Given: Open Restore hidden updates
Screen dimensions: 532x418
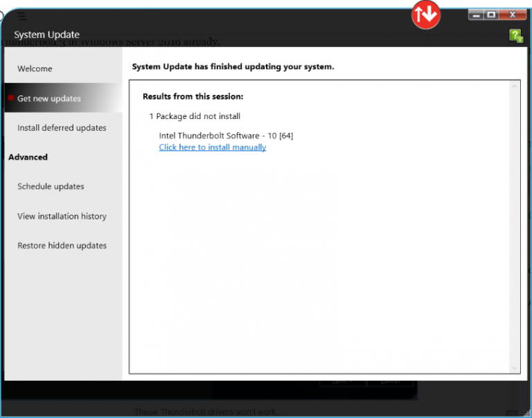Looking at the screenshot, I should point(62,246).
